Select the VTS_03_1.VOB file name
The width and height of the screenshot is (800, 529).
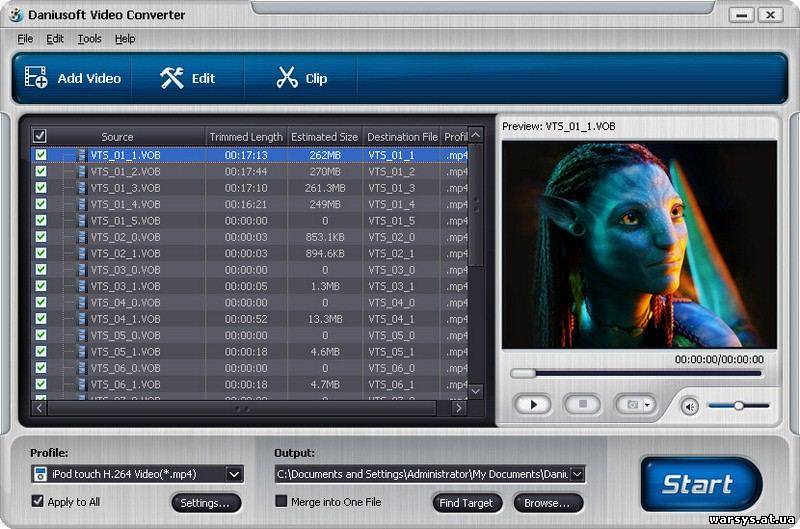coord(126,286)
